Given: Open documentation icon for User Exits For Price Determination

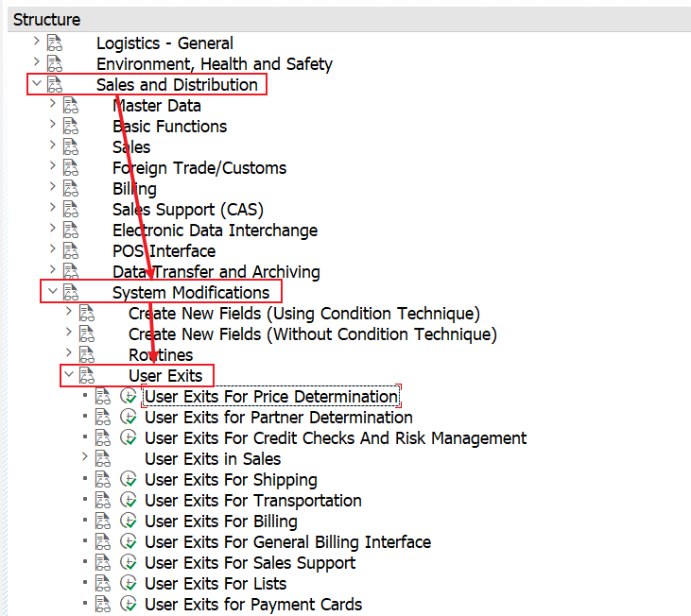Looking at the screenshot, I should (x=103, y=396).
